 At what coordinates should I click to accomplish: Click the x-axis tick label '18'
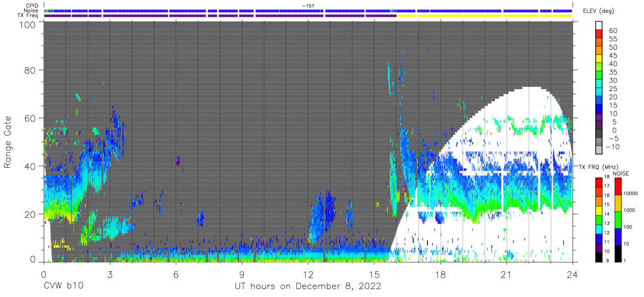click(x=440, y=274)
